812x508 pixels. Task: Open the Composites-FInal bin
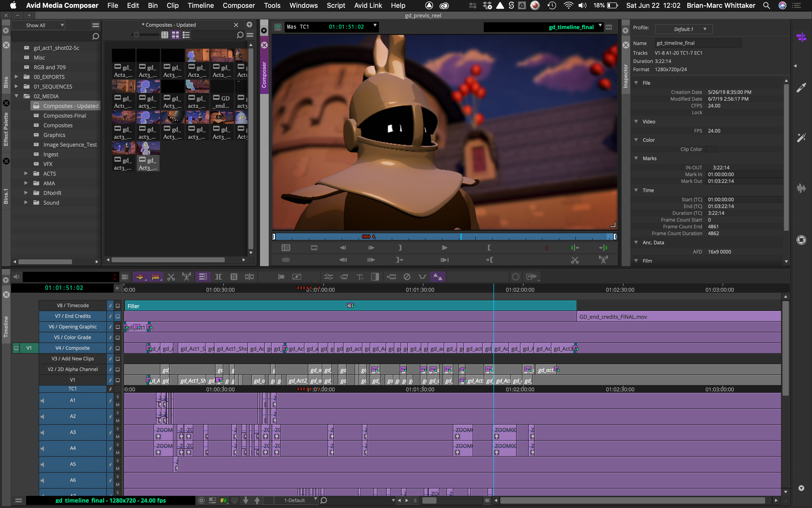(x=64, y=116)
